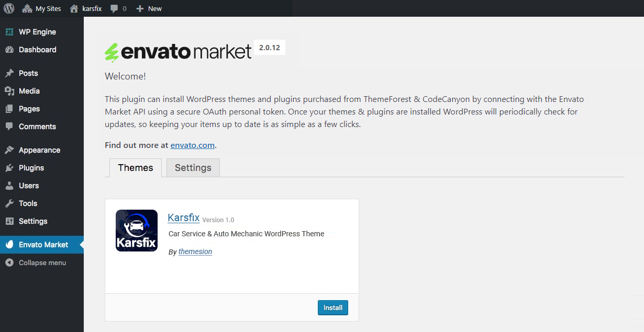Expand the New content menu

point(149,8)
